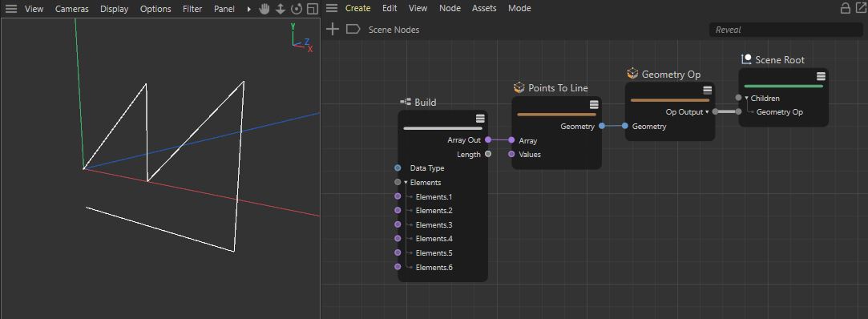Open the Display menu

coord(114,9)
